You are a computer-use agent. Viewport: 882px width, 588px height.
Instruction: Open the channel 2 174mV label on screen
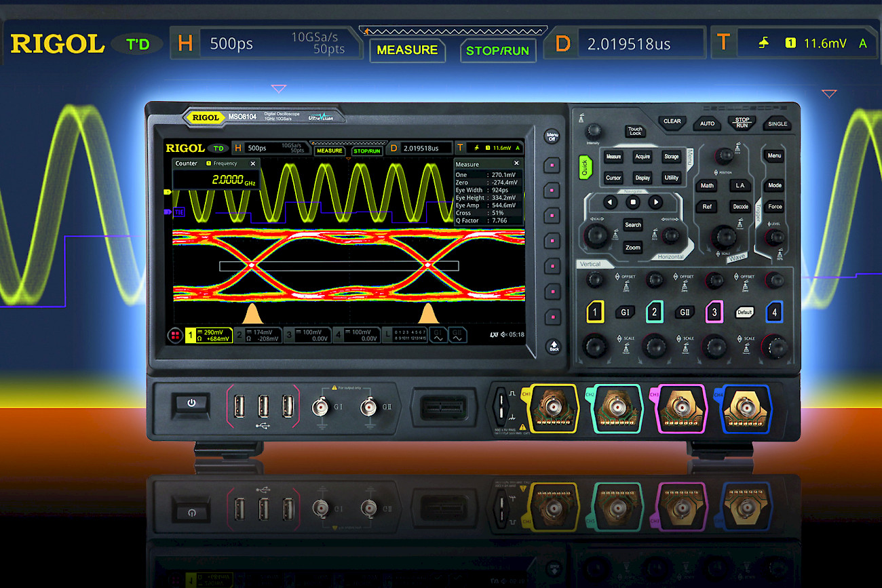[x=258, y=335]
